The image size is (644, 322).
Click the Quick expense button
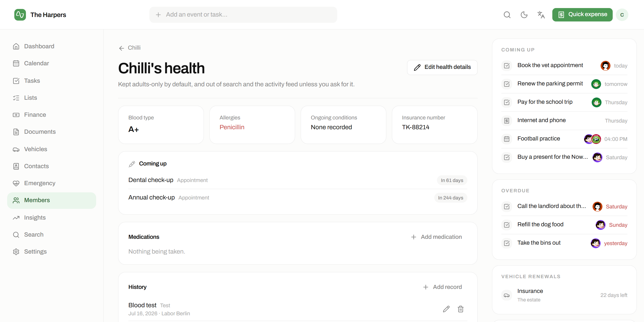click(582, 15)
